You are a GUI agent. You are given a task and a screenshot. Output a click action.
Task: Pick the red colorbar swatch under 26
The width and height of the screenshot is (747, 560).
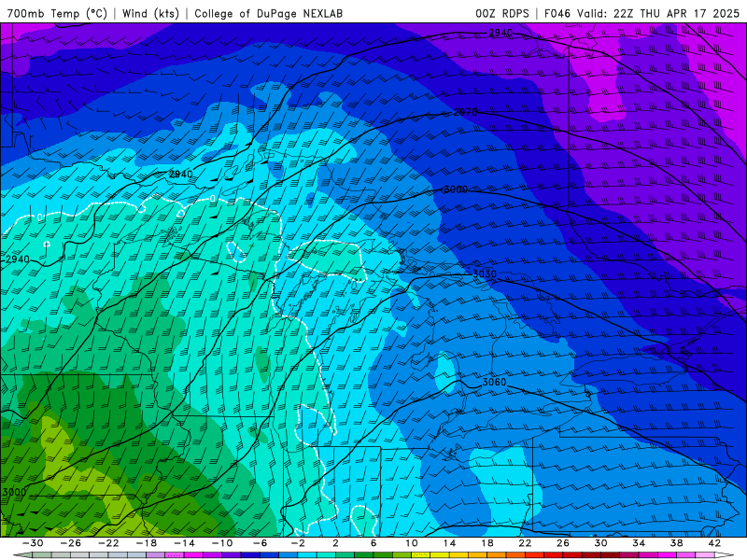(x=572, y=555)
